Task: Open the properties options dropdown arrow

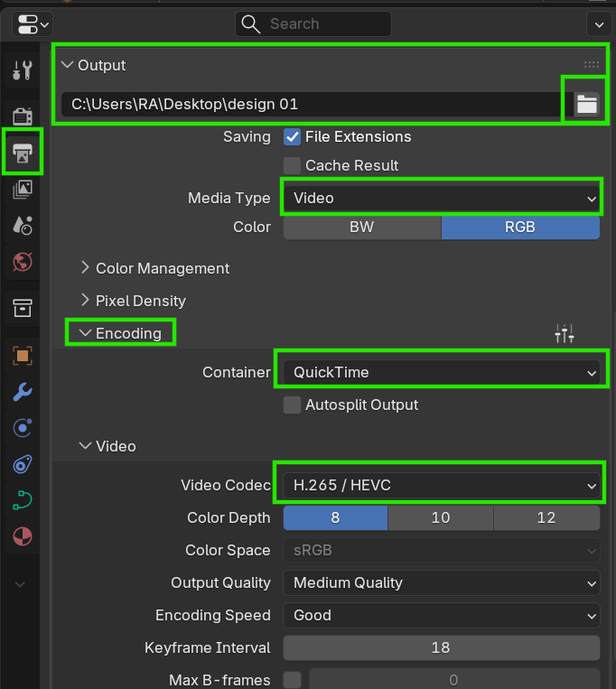Action: tap(599, 24)
